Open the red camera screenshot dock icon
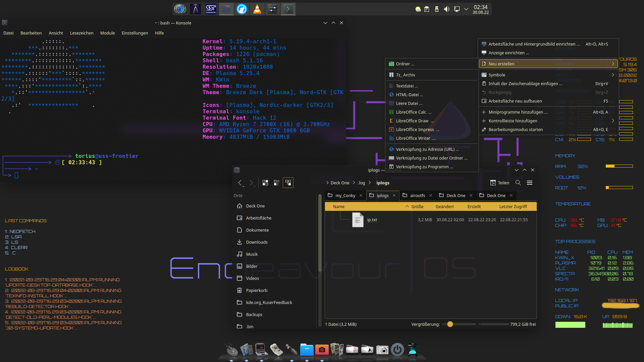 pos(322,350)
